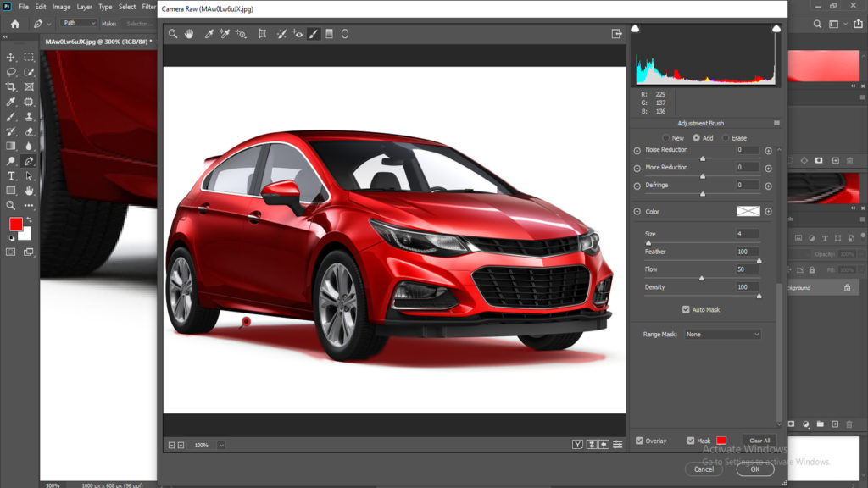Select Photoshop toolbar Hand tool
Viewport: 868px width, 488px height.
29,191
